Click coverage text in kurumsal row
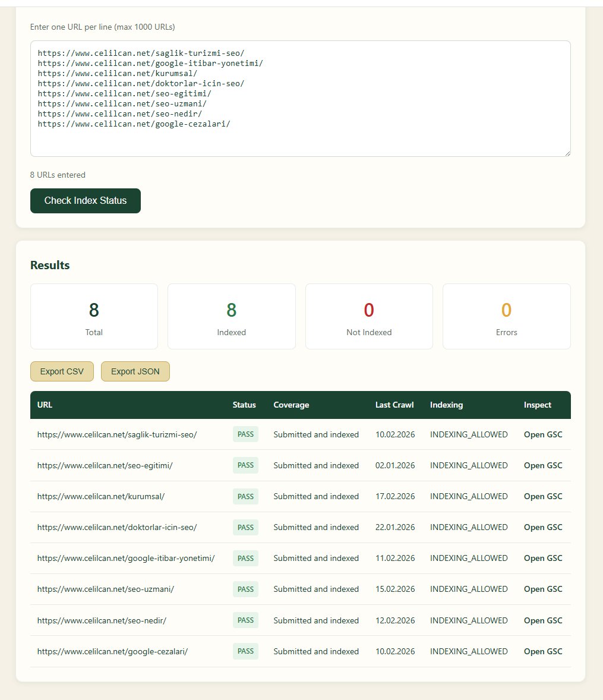This screenshot has height=700, width=603. pyautogui.click(x=316, y=496)
